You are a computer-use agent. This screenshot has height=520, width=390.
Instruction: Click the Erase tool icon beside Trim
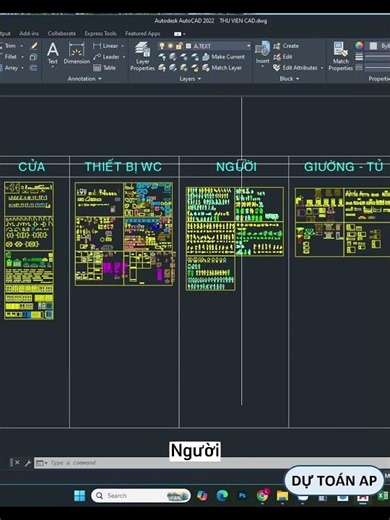33,46
